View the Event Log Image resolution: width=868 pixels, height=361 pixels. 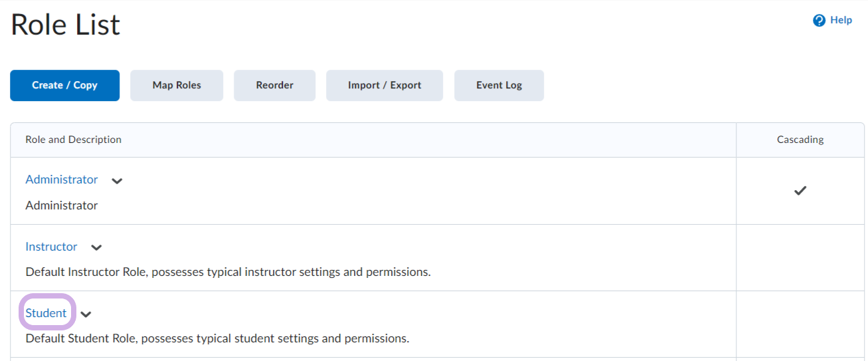[x=499, y=85]
